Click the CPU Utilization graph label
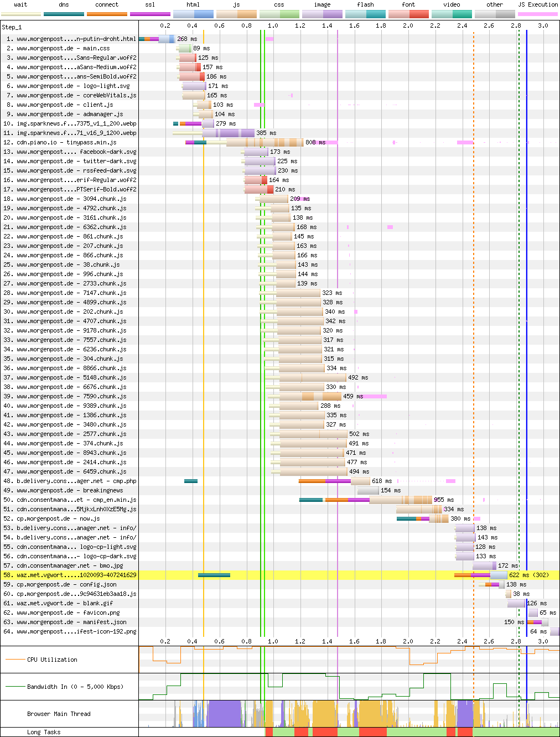 [52, 660]
